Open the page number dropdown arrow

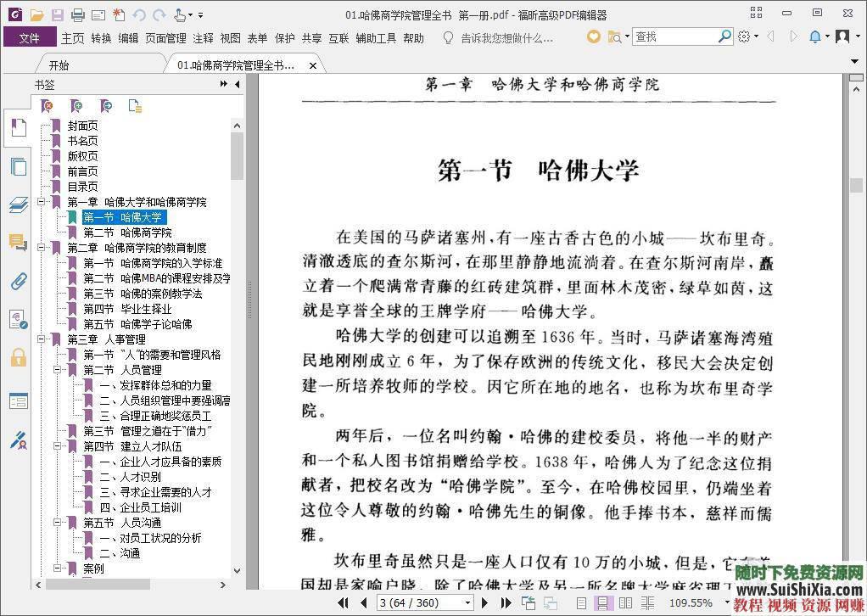467,602
